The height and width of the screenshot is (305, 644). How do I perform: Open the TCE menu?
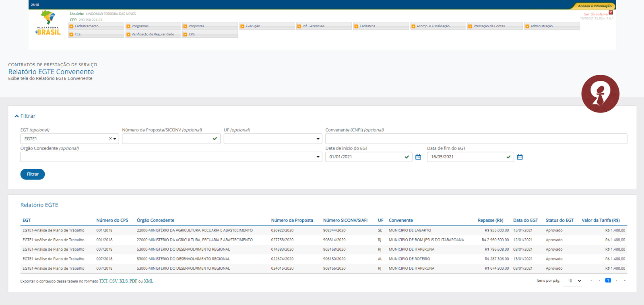(96, 34)
